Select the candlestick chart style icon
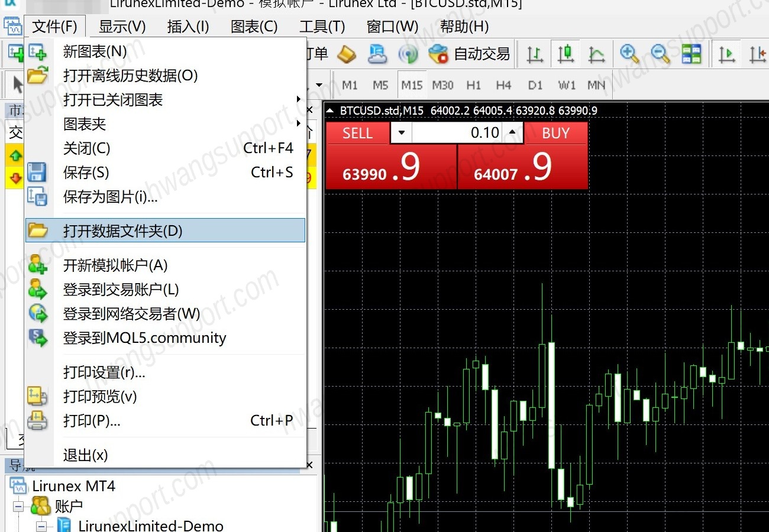This screenshot has height=532, width=769. (566, 54)
